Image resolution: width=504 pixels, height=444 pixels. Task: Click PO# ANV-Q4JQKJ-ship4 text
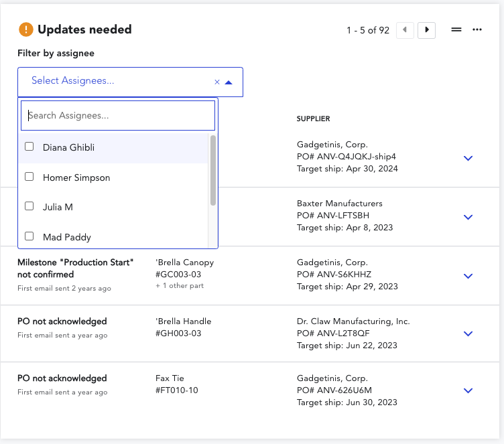click(346, 157)
